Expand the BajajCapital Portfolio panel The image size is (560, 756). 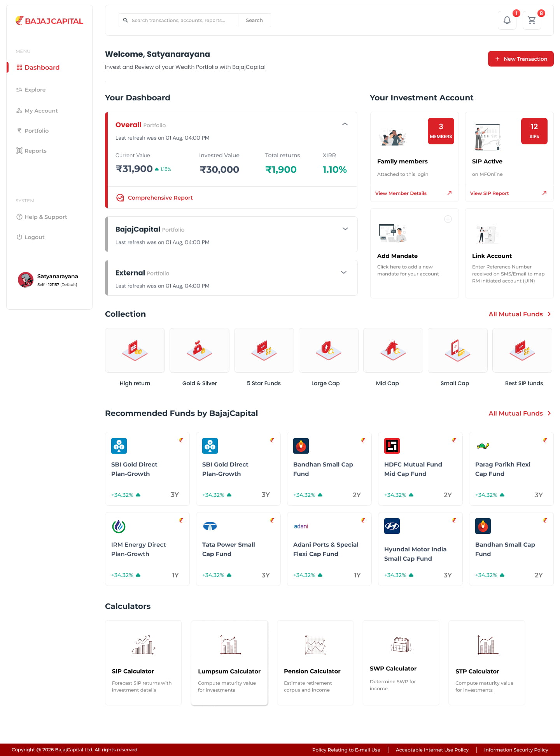coord(345,229)
